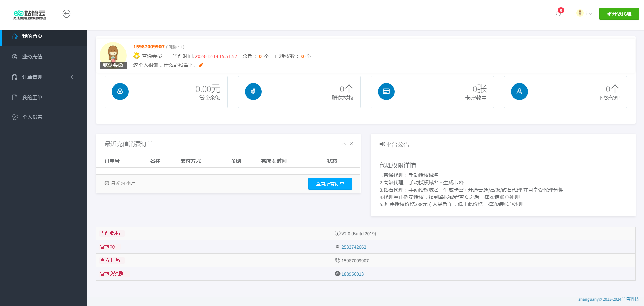Open the user account dropdown
Screen dimensions: 644x306
click(x=585, y=14)
